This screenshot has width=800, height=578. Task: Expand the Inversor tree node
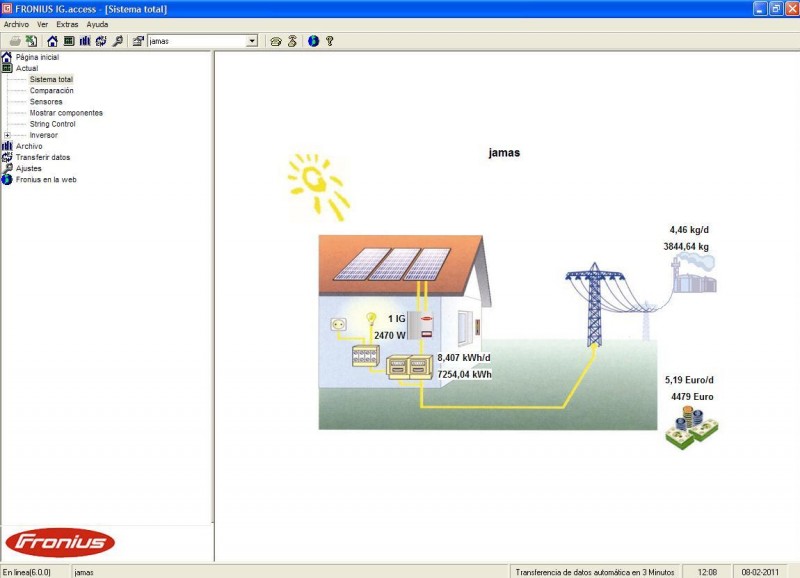click(x=7, y=135)
